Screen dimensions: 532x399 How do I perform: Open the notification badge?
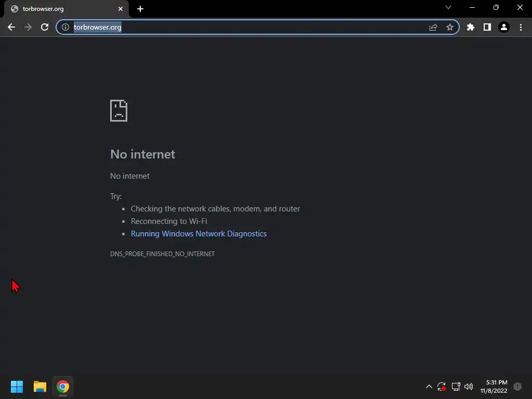517,387
